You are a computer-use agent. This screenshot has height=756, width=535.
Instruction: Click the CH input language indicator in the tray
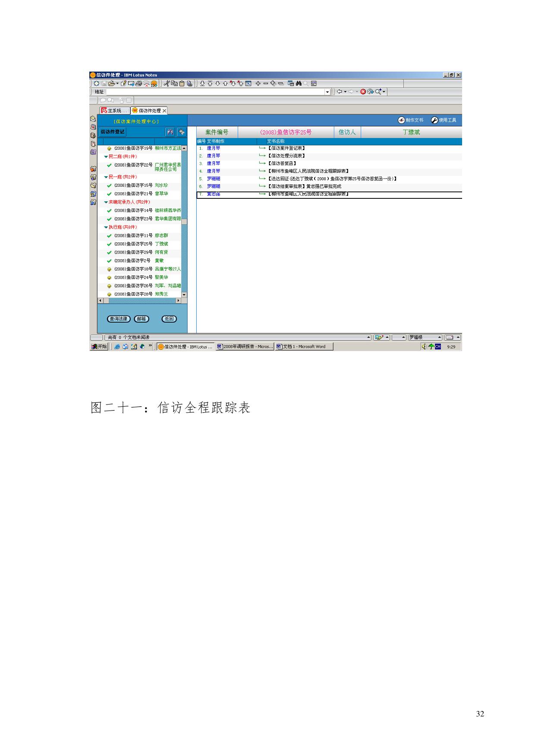pyautogui.click(x=438, y=346)
